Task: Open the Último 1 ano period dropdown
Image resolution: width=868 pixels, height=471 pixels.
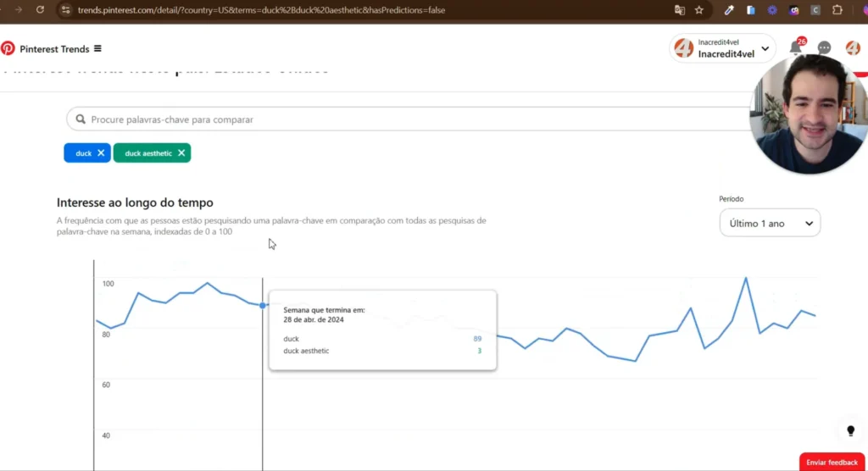Action: point(770,223)
